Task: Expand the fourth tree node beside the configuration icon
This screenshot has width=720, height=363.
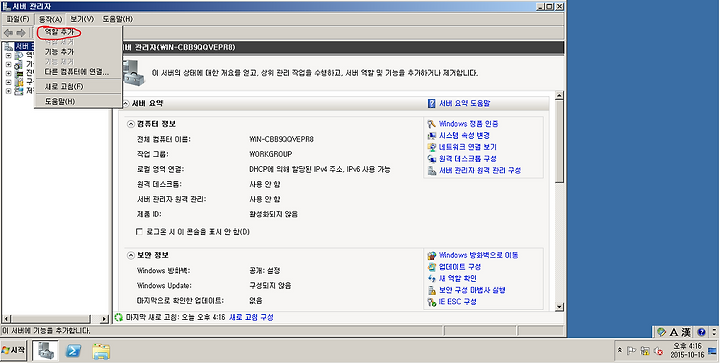Action: click(x=8, y=82)
